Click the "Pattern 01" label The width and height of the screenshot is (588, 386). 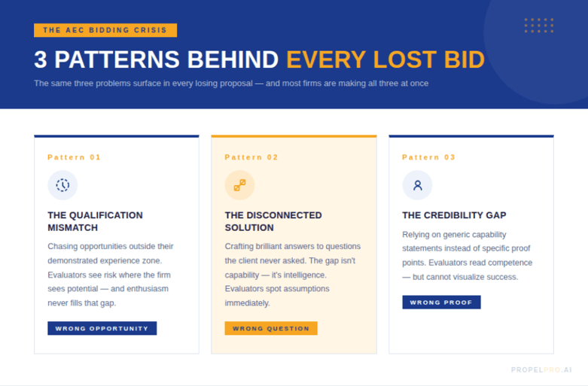point(74,157)
